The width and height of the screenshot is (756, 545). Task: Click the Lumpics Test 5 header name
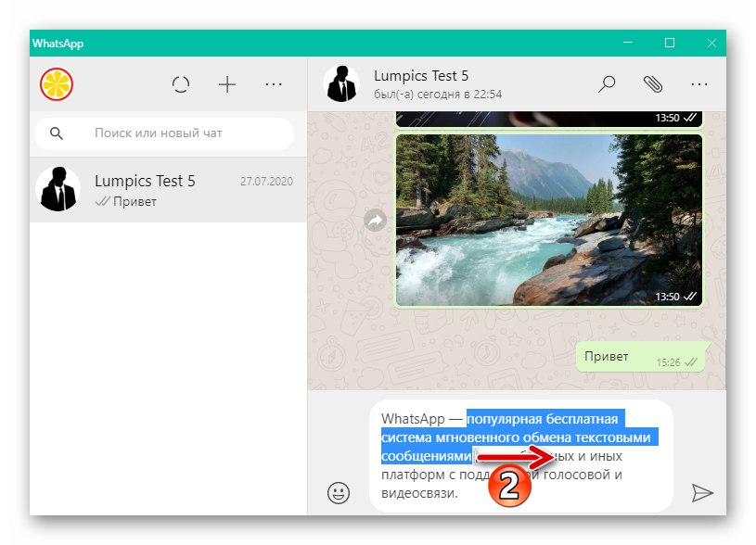pyautogui.click(x=421, y=76)
